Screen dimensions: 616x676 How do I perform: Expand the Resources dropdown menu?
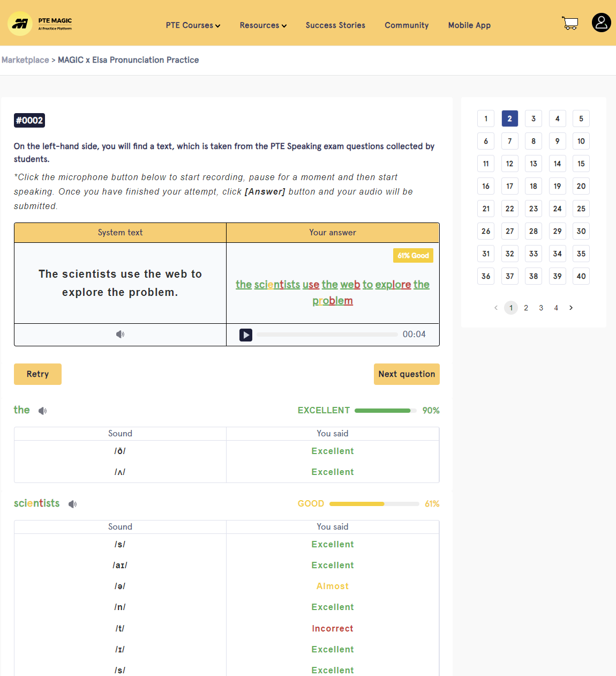tap(263, 25)
